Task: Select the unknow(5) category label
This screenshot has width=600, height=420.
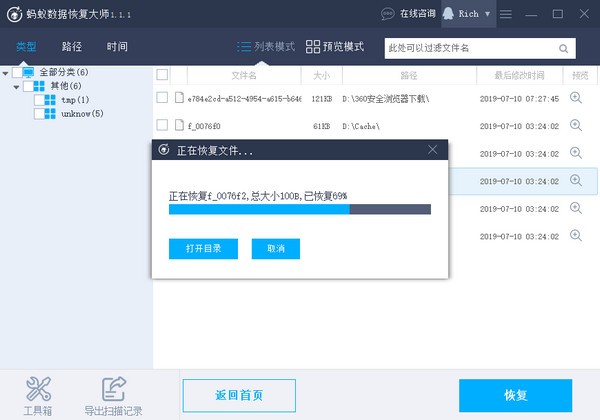Action: [x=82, y=114]
